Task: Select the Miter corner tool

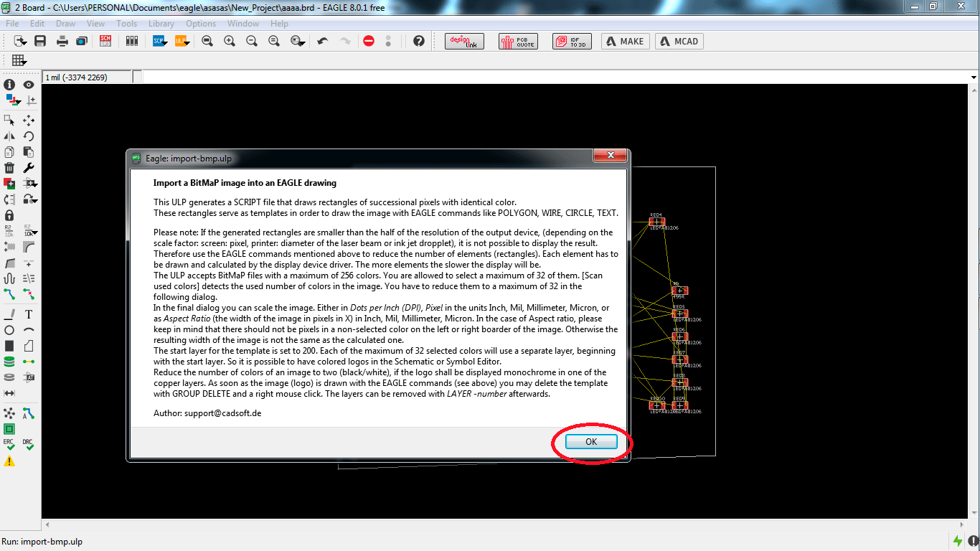Action: [x=29, y=246]
